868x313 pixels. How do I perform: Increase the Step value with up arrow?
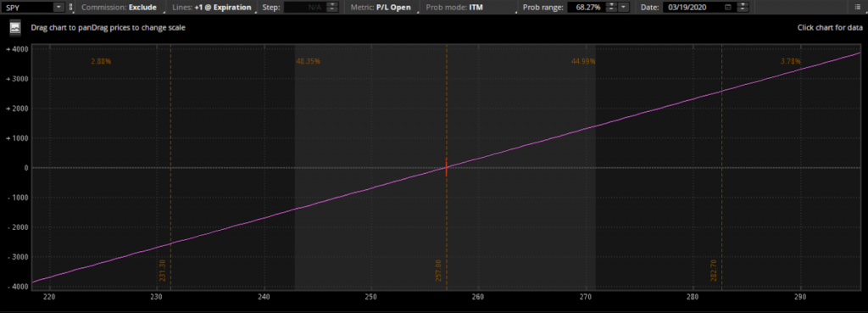click(331, 5)
